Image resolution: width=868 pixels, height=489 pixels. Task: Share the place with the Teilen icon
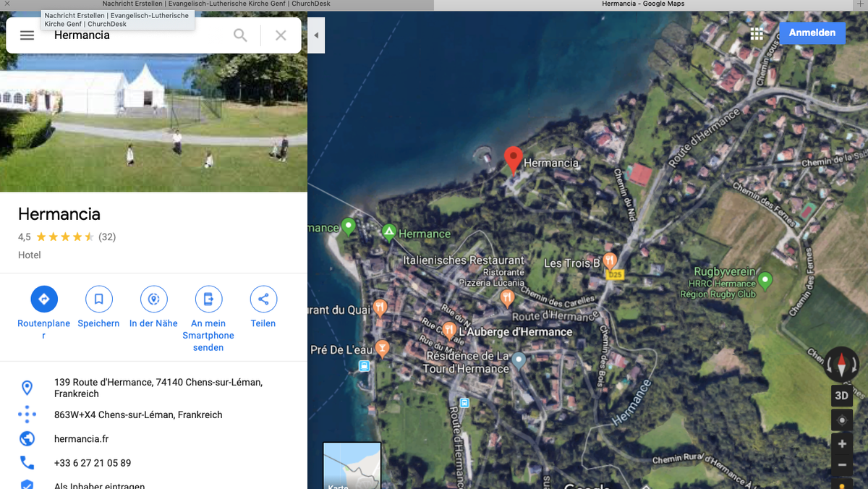click(263, 299)
